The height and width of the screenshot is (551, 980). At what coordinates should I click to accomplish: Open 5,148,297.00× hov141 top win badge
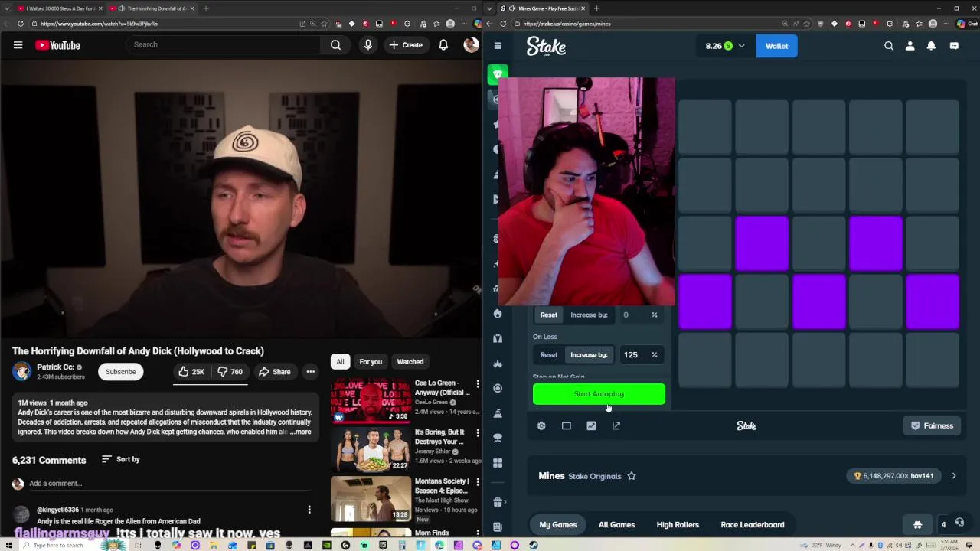tap(894, 476)
